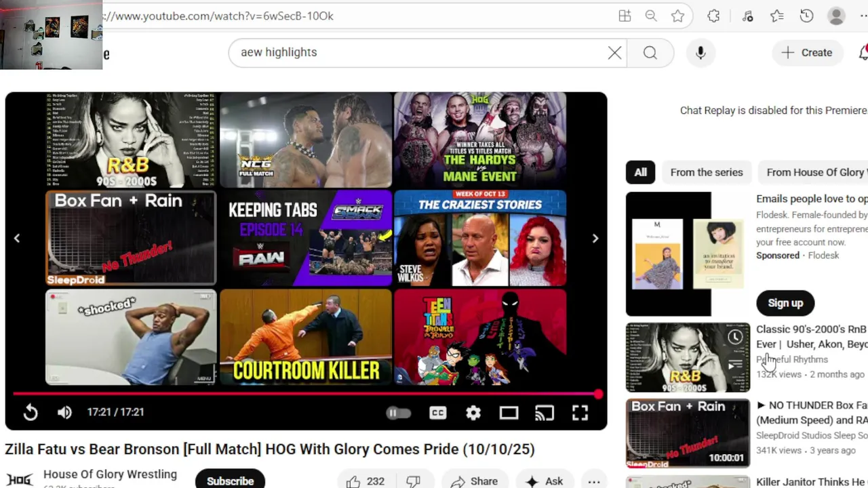Open 'Classic 90's-2000's RnB' video title
Screen dimensions: 868x488
tap(812, 337)
